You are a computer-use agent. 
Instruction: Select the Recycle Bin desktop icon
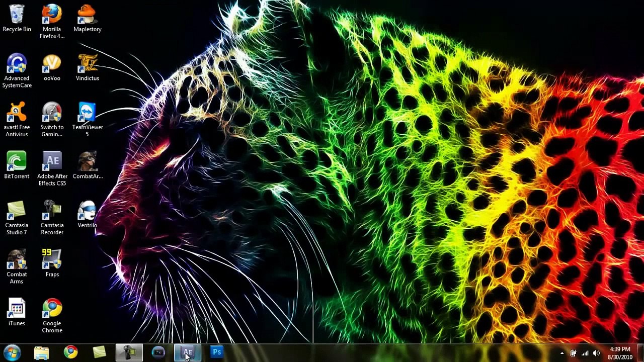[17, 19]
